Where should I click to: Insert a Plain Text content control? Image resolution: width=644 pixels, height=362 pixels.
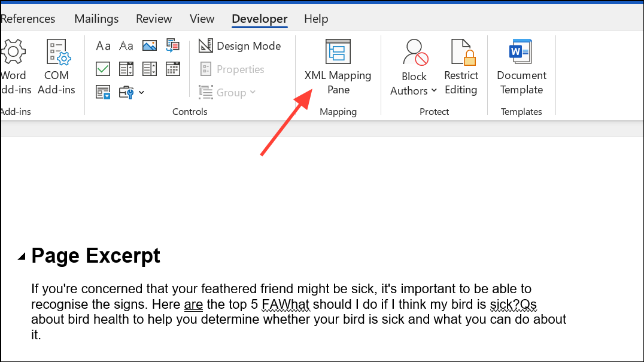pyautogui.click(x=126, y=45)
